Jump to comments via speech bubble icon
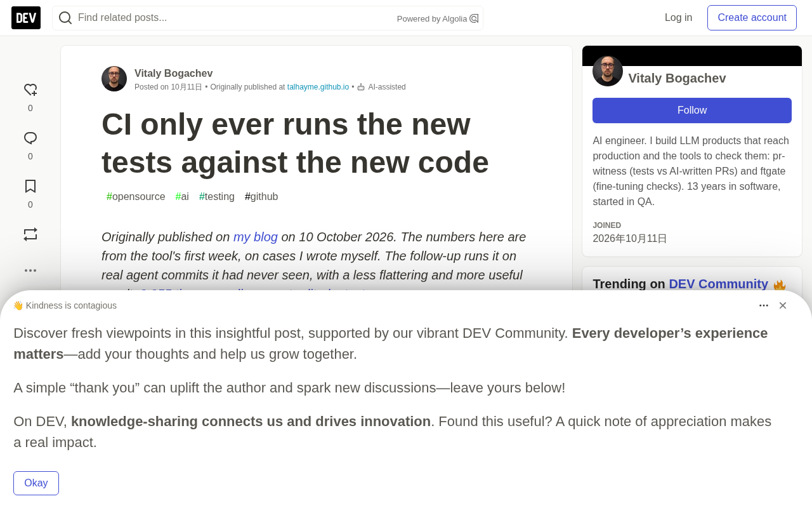Image resolution: width=812 pixels, height=508 pixels. pyautogui.click(x=30, y=138)
